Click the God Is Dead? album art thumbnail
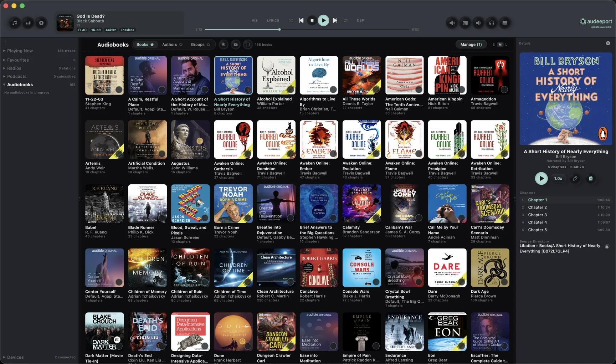Viewport: 616px width, 364px height. 65,23
